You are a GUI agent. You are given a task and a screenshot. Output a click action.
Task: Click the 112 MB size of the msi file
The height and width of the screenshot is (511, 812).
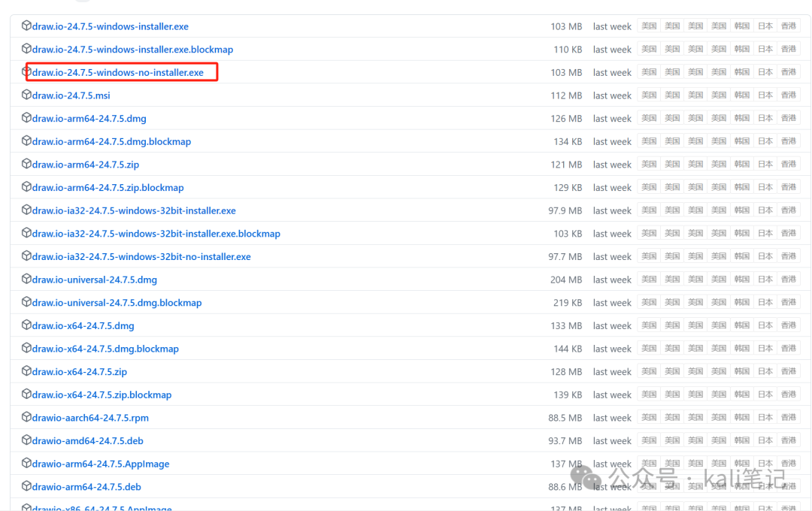(566, 95)
